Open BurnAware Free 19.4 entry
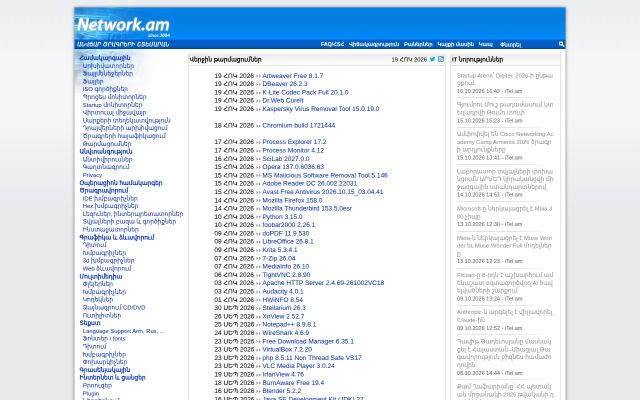Screen dimensions: 640x400 tap(293, 382)
